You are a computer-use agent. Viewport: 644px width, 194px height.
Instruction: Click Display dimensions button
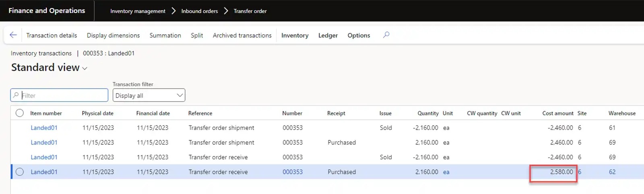coord(113,35)
